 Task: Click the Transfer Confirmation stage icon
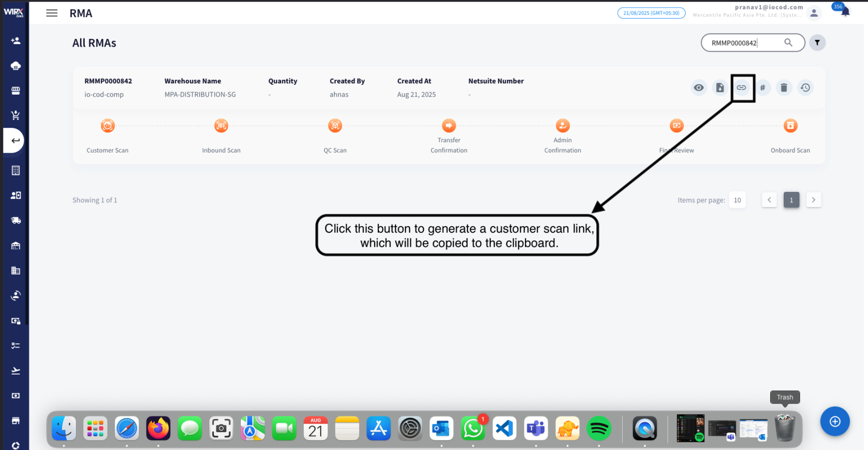pos(449,126)
